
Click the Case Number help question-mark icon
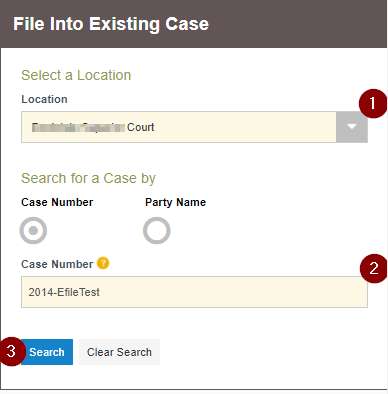point(103,263)
